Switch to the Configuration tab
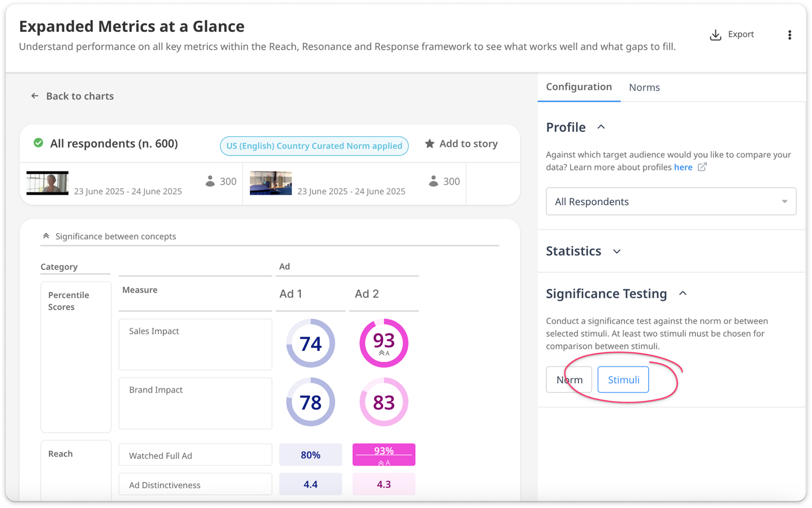 [x=578, y=87]
